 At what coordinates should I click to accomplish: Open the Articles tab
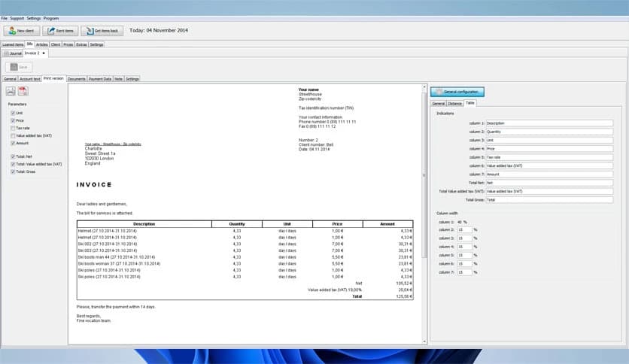click(41, 44)
